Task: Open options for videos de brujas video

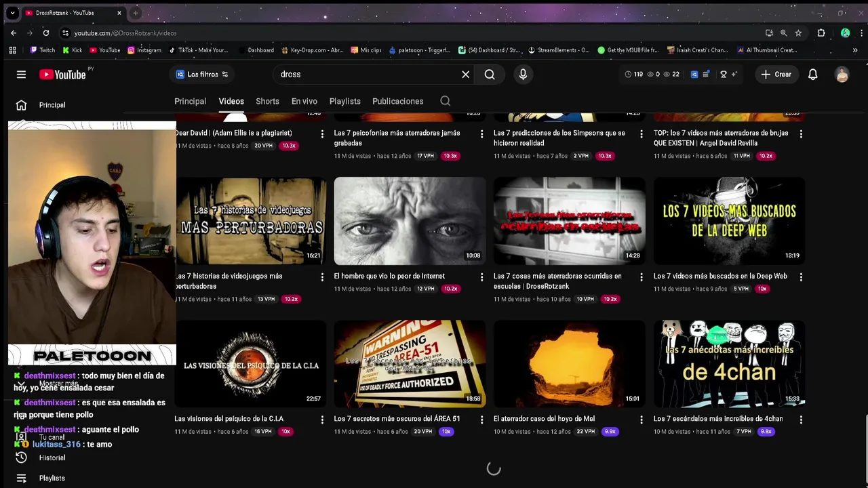Action: (x=801, y=134)
